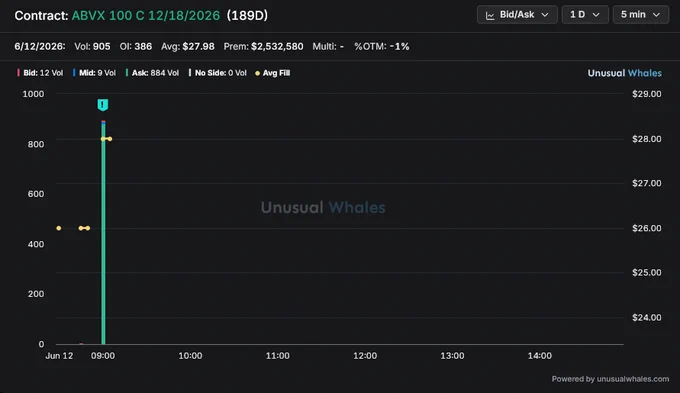Click the red Bid color marker in legend
Screen dimensions: 680x393
click(18, 73)
